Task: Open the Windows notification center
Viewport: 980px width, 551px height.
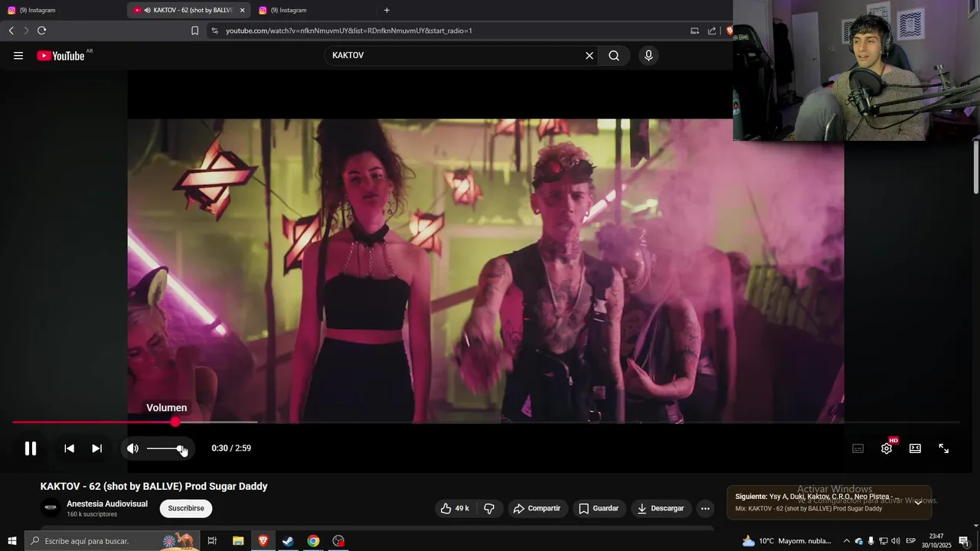Action: (x=964, y=541)
